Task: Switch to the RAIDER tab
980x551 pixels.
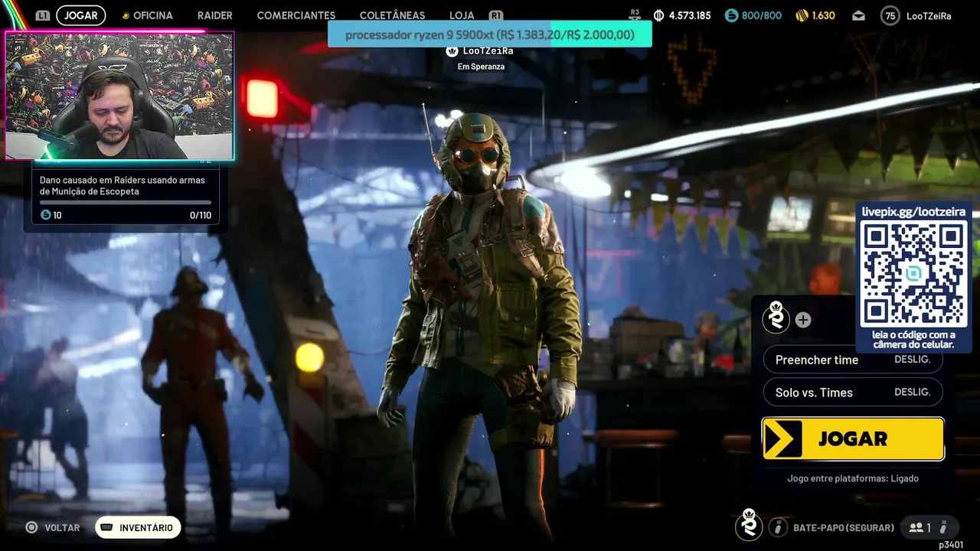Action: (x=215, y=15)
